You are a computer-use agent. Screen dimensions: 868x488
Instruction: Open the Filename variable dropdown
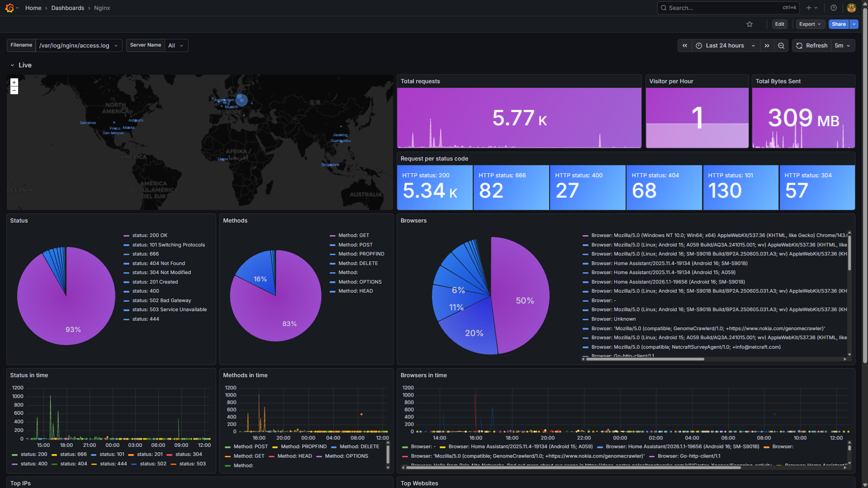click(79, 46)
